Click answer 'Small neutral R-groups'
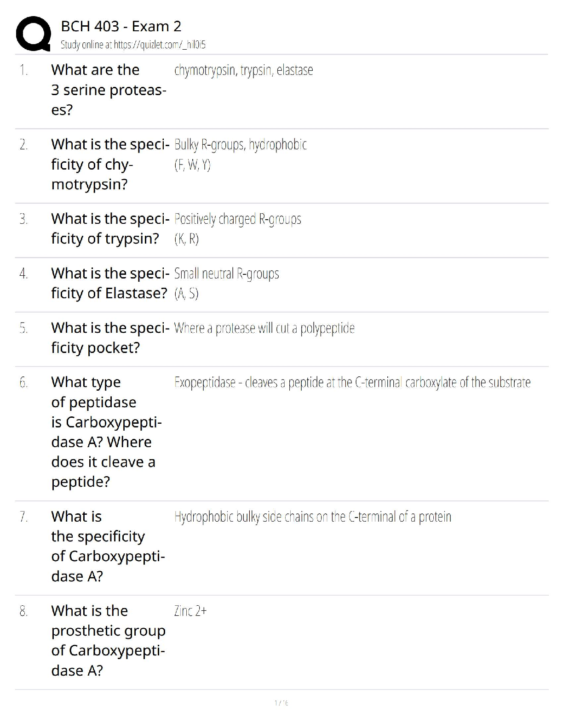 pyautogui.click(x=226, y=274)
